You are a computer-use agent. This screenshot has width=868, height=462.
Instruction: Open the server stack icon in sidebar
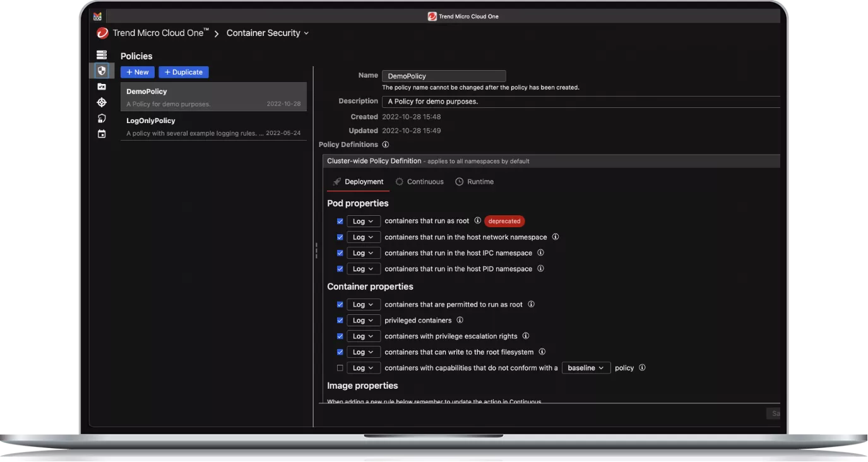pos(102,55)
